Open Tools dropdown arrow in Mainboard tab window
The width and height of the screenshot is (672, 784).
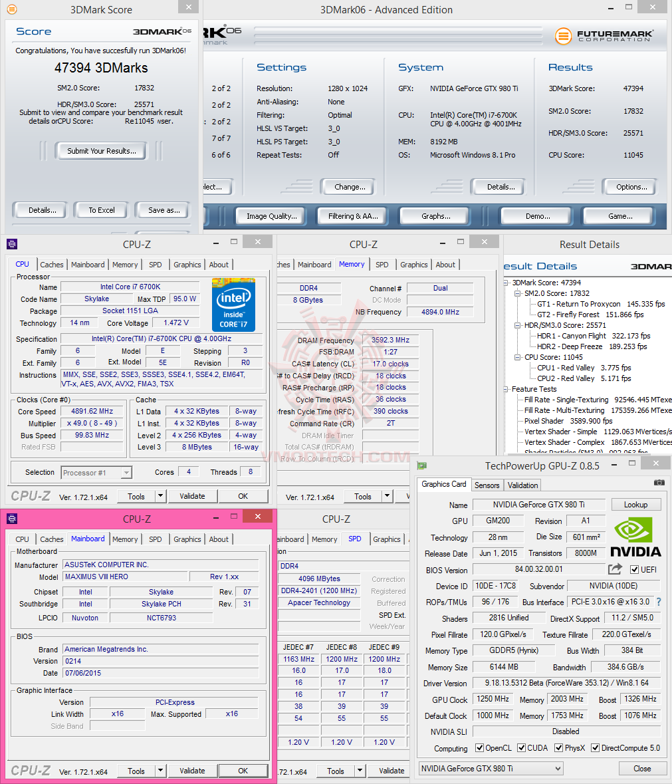(x=160, y=771)
